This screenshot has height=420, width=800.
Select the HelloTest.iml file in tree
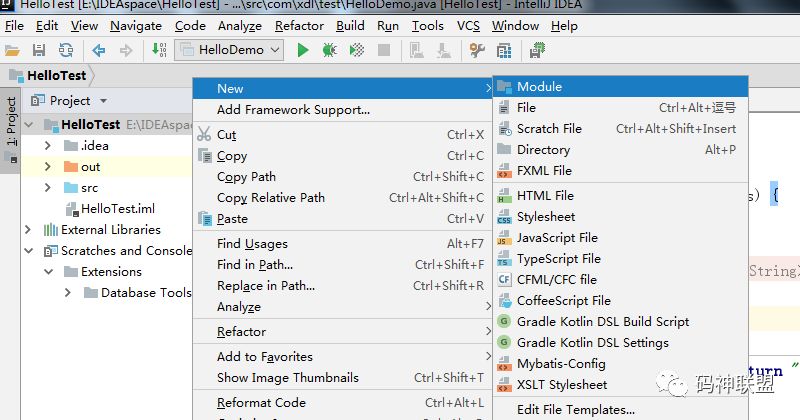click(x=118, y=209)
